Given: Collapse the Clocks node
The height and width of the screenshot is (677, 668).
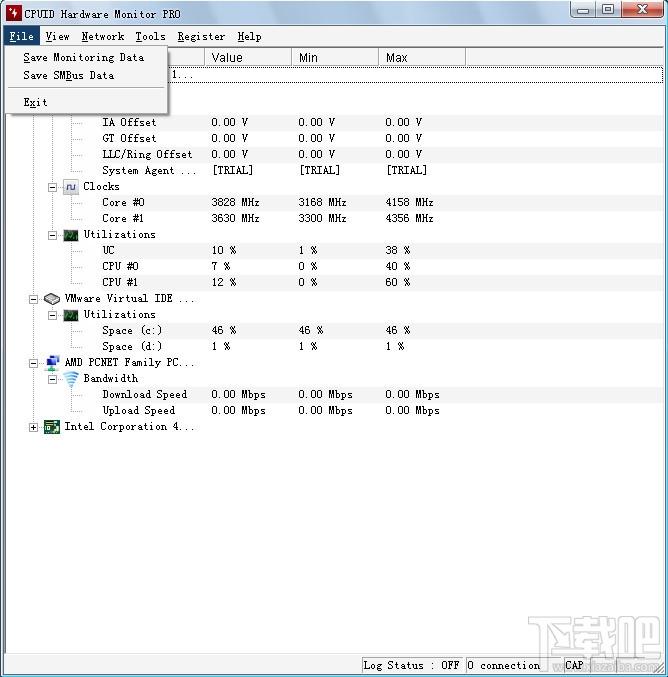Looking at the screenshot, I should [x=52, y=187].
